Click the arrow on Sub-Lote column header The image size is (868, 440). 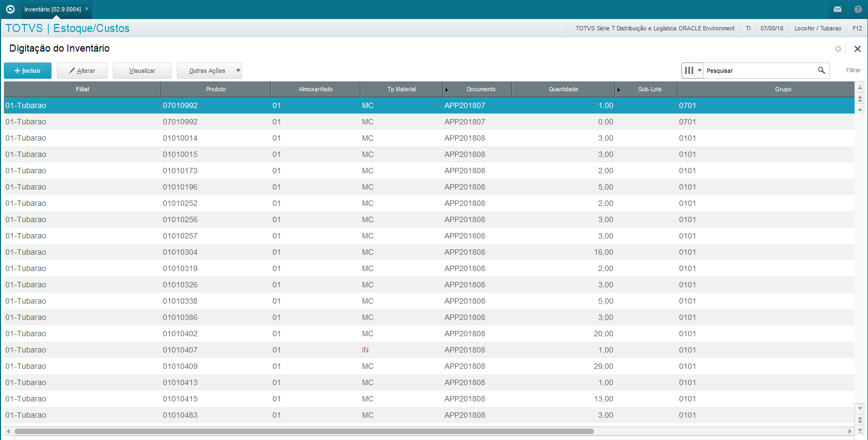(x=618, y=90)
